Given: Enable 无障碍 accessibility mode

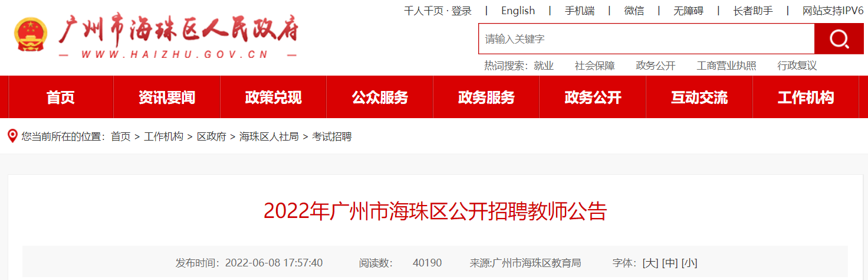Looking at the screenshot, I should click(x=689, y=11).
